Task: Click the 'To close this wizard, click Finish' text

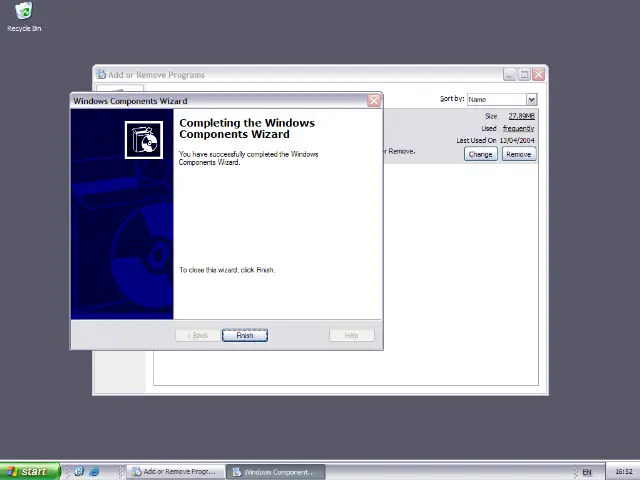Action: click(227, 270)
